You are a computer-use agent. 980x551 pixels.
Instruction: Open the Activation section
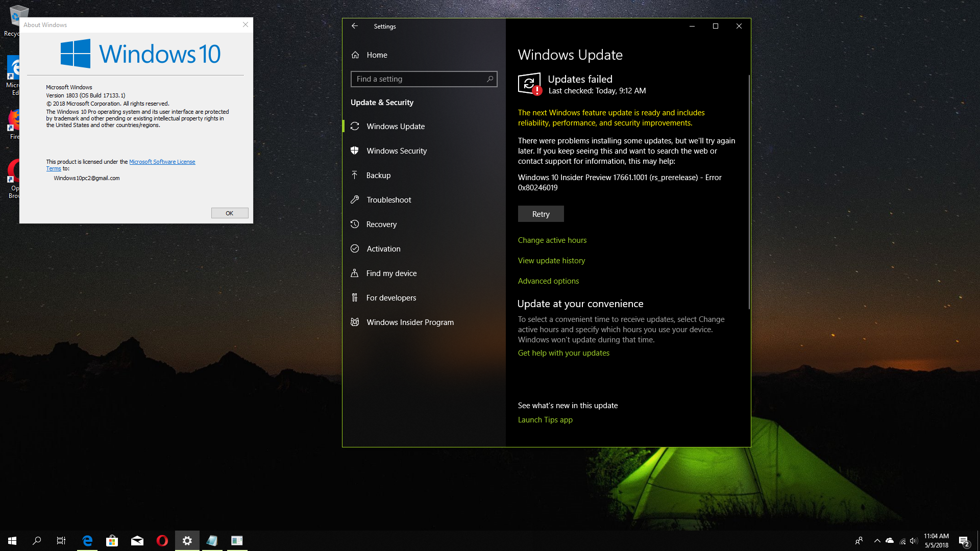click(x=424, y=248)
